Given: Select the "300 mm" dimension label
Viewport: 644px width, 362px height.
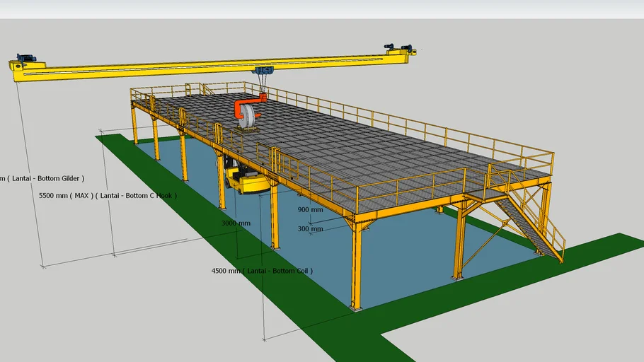Looking at the screenshot, I should click(x=310, y=229).
